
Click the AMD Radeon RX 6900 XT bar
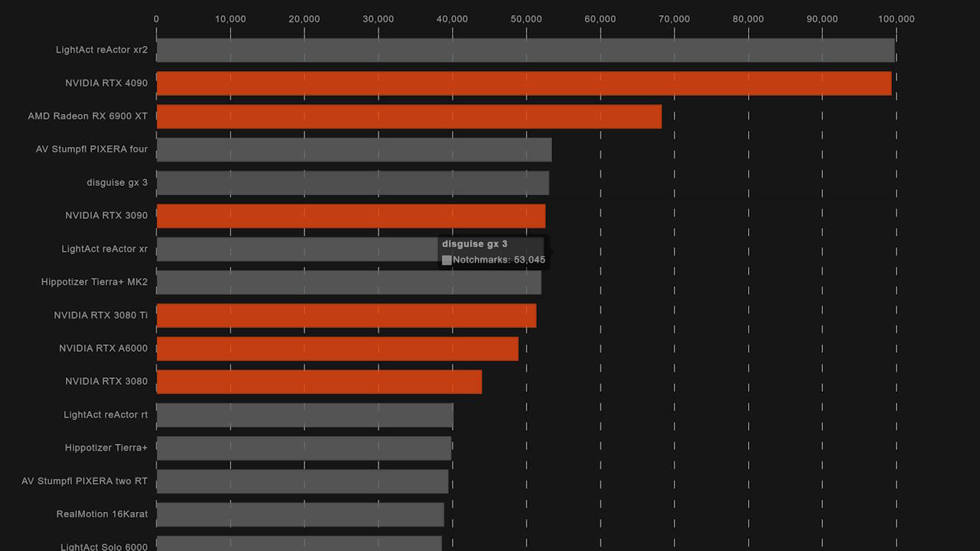pos(409,116)
